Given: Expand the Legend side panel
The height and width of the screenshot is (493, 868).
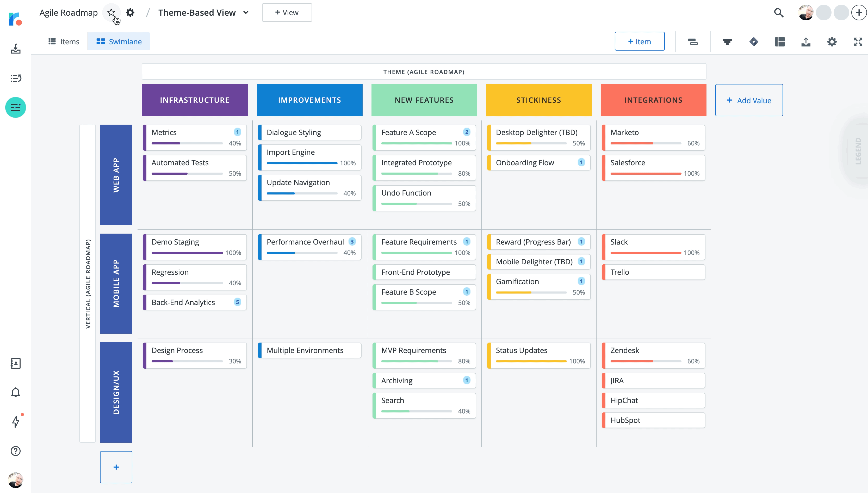Looking at the screenshot, I should pyautogui.click(x=858, y=151).
